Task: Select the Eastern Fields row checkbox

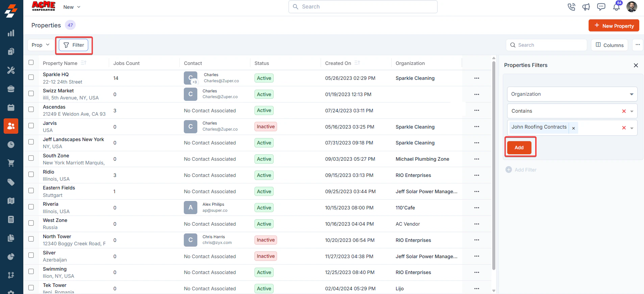Action: tap(31, 190)
